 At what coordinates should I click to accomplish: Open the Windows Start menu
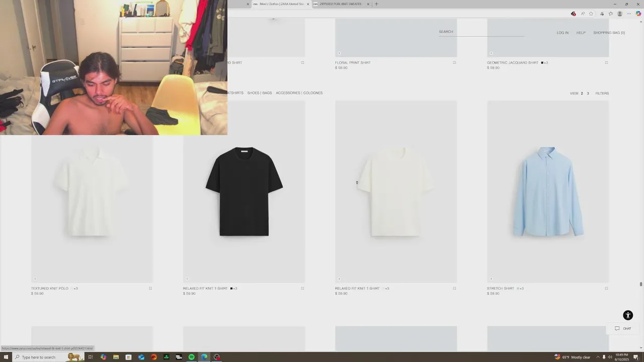point(6,357)
